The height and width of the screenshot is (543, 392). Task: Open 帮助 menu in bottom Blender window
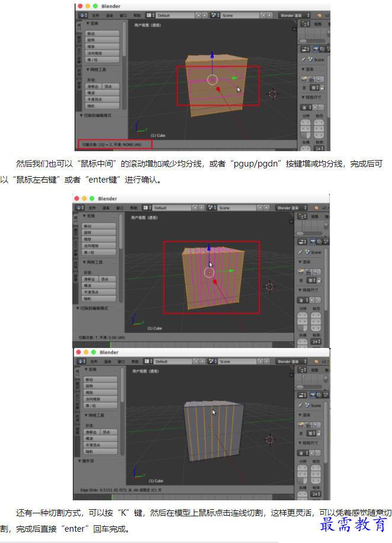pyautogui.click(x=135, y=361)
